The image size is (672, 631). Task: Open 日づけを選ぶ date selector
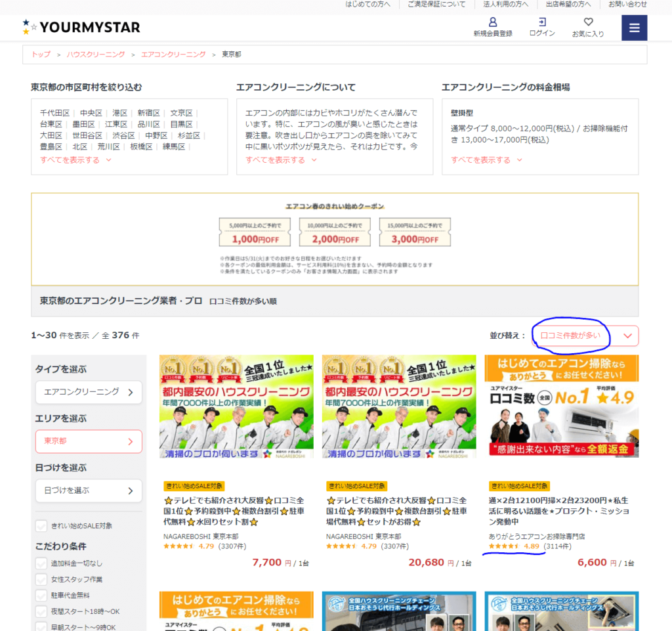[x=89, y=491]
